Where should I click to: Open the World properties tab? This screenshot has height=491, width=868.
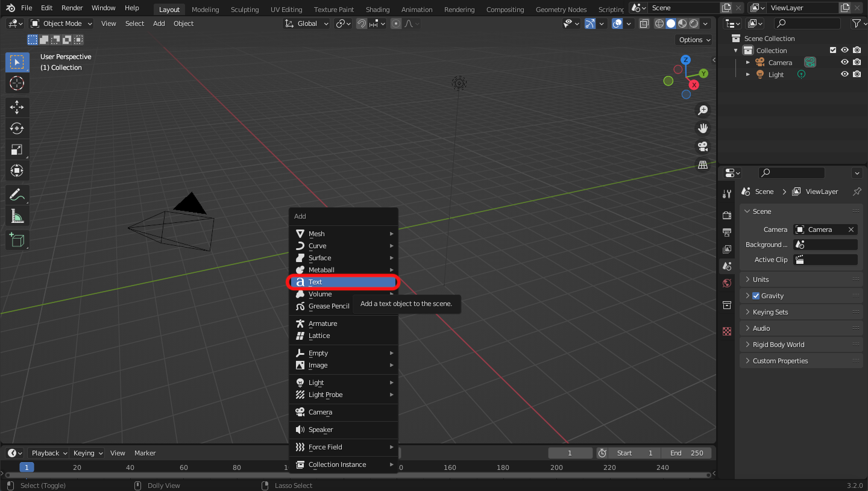727,283
